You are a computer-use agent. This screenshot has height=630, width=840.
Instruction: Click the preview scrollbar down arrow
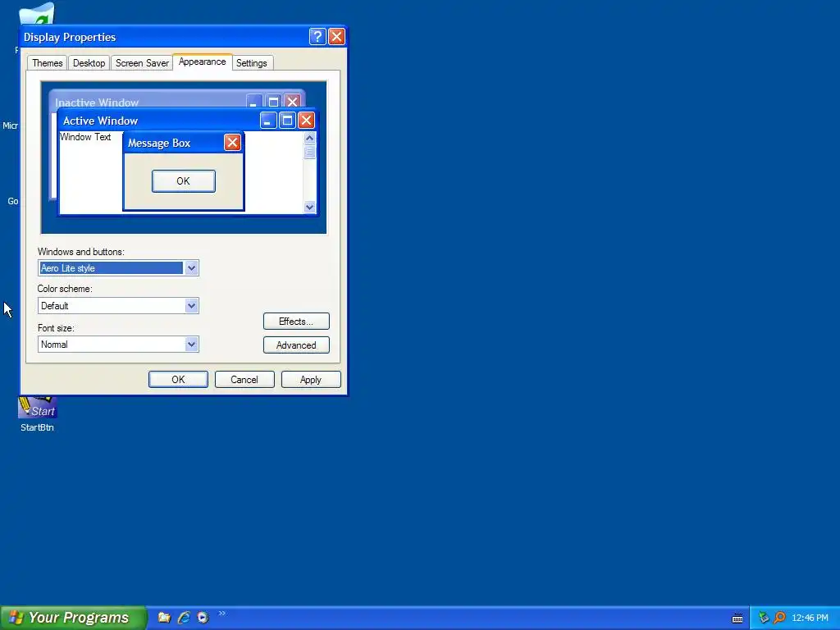(x=309, y=208)
